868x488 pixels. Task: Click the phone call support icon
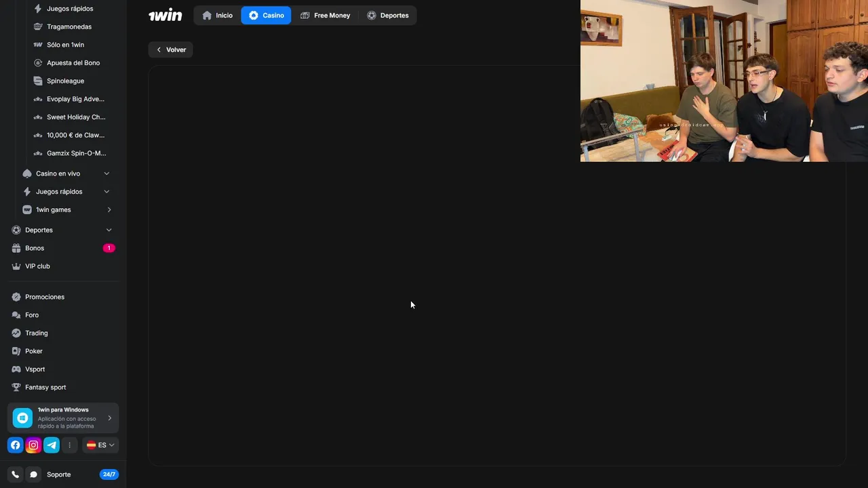click(x=15, y=474)
